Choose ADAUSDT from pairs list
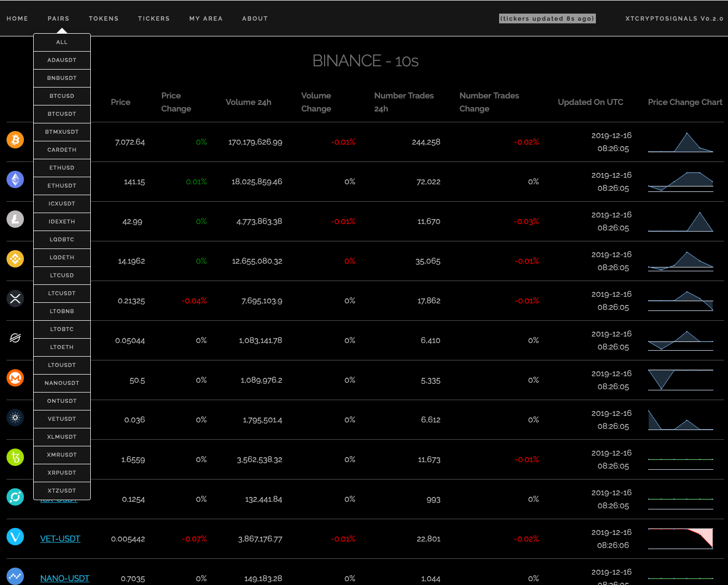The height and width of the screenshot is (585, 728). click(62, 60)
